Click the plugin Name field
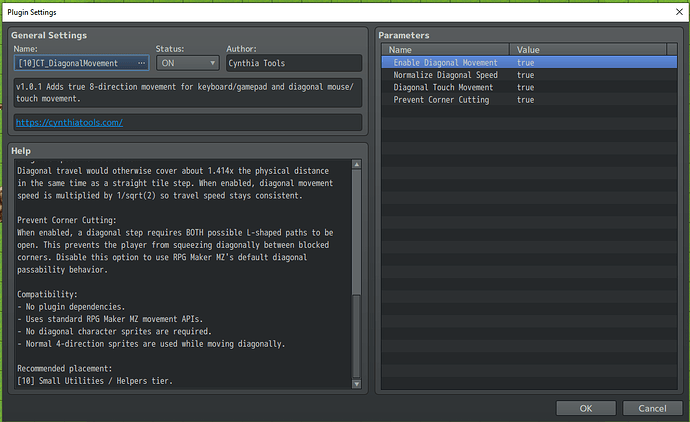 tap(81, 63)
